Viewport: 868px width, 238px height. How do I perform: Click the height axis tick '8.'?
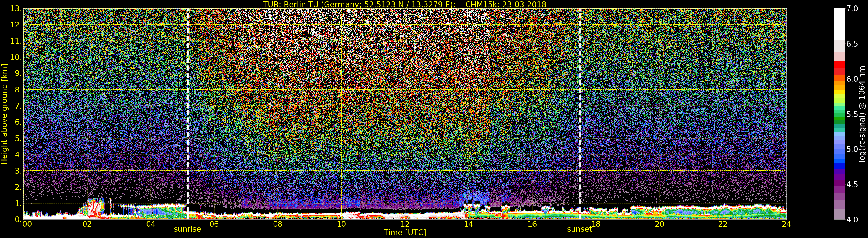click(x=18, y=90)
